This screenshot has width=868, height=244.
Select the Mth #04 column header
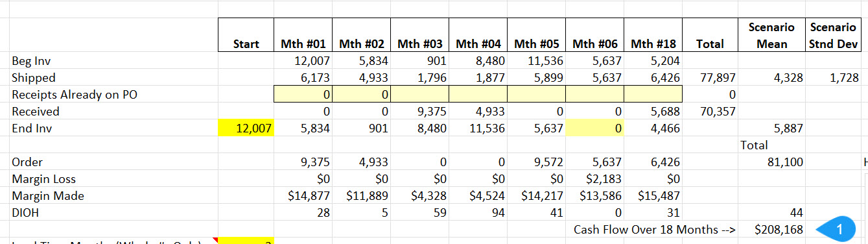[478, 36]
